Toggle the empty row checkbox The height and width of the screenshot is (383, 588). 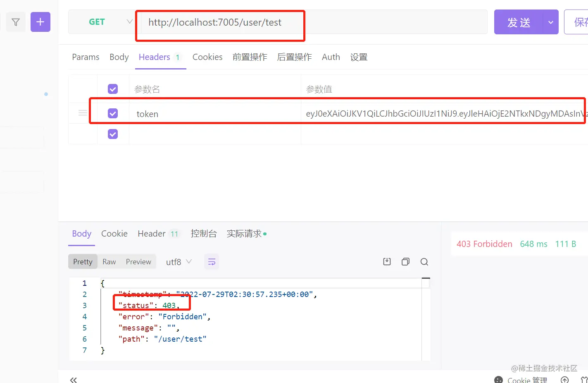(x=113, y=134)
